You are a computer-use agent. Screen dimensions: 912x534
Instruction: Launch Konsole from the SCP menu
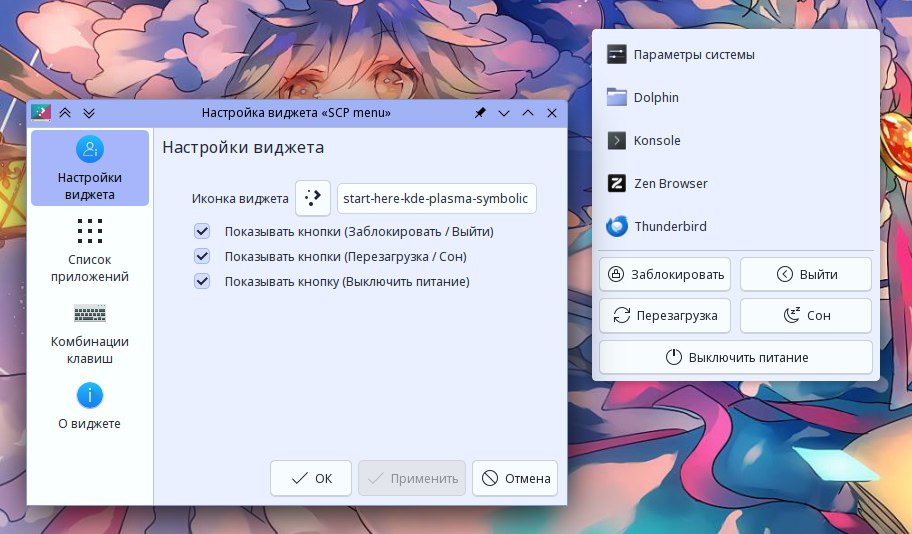pos(736,140)
